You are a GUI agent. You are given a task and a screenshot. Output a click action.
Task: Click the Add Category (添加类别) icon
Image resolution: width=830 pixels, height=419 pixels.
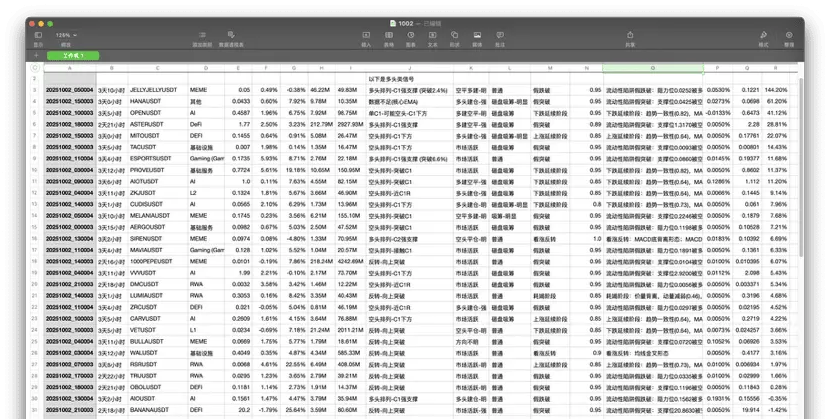pyautogui.click(x=202, y=35)
